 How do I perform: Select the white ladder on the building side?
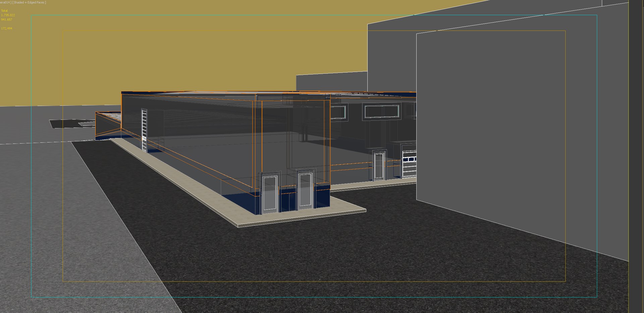144,130
